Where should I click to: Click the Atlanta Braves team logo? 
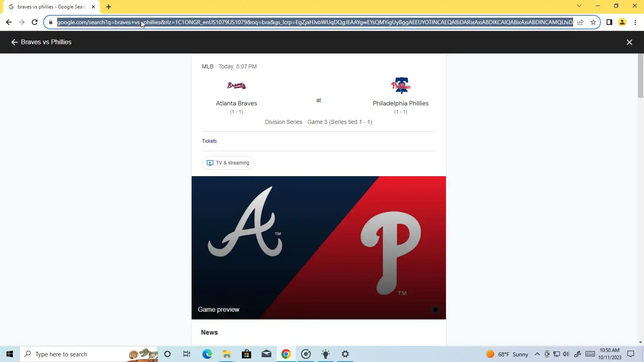point(237,85)
